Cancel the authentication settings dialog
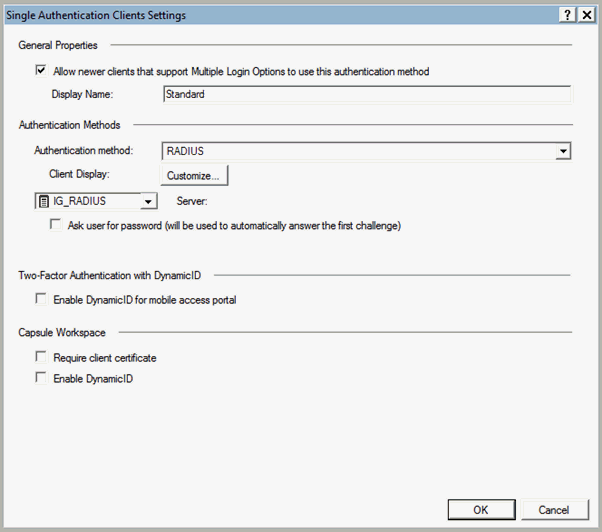This screenshot has height=532, width=602. [553, 509]
